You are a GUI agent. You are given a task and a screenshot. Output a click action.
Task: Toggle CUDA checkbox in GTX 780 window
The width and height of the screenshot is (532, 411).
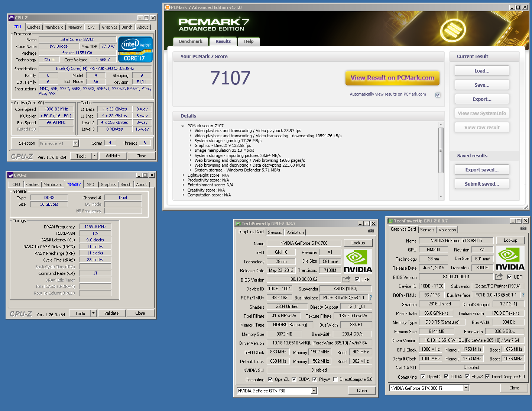coord(294,379)
